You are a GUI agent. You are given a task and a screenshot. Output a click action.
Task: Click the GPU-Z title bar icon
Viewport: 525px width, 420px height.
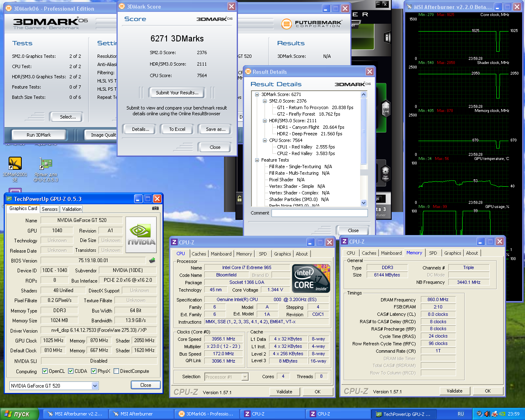(9, 199)
